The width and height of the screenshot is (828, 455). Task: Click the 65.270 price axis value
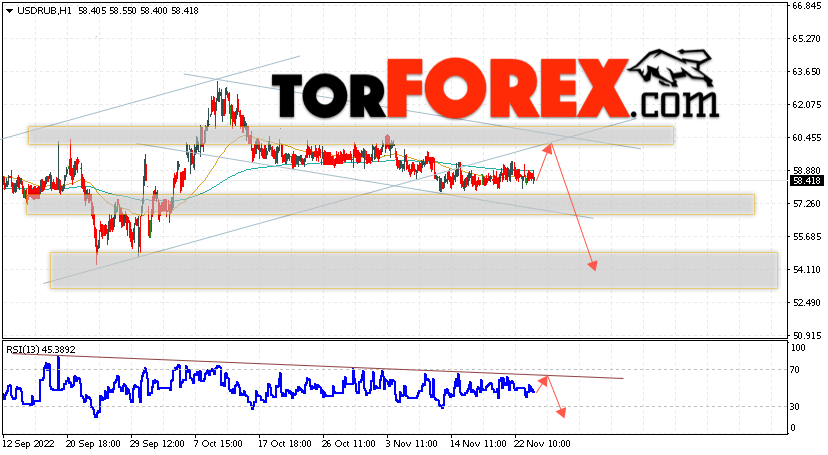[806, 39]
